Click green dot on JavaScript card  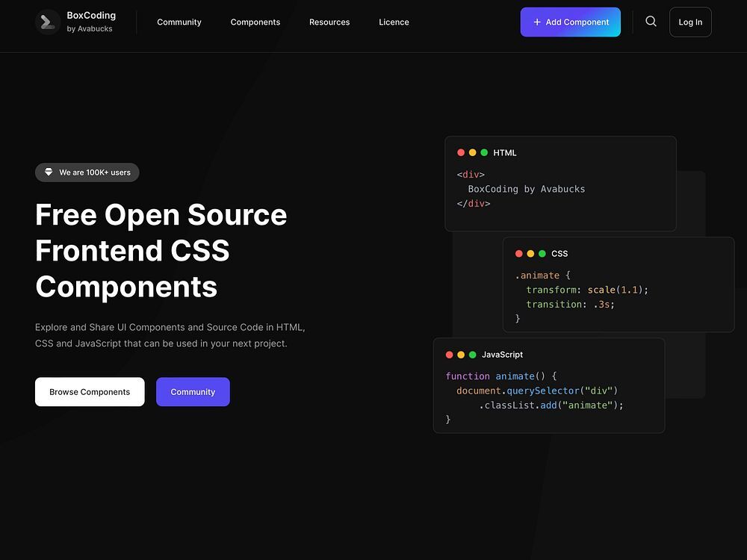473,355
